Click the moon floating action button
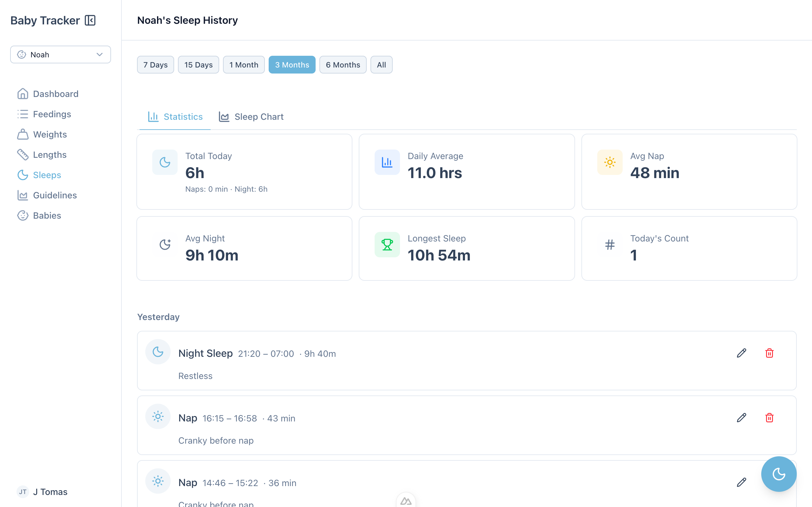The image size is (812, 507). tap(778, 474)
